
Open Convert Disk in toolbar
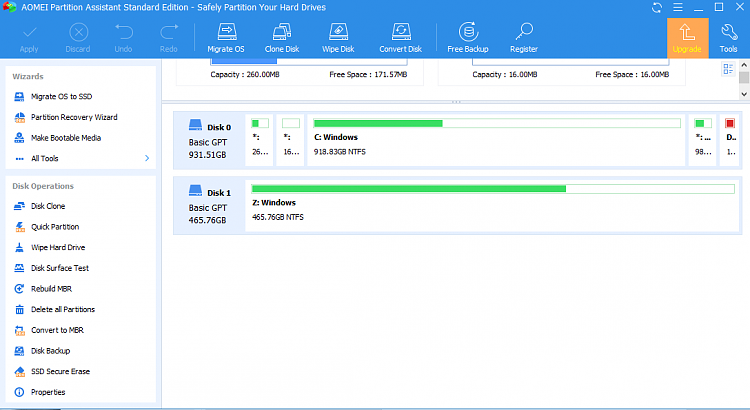tap(401, 38)
